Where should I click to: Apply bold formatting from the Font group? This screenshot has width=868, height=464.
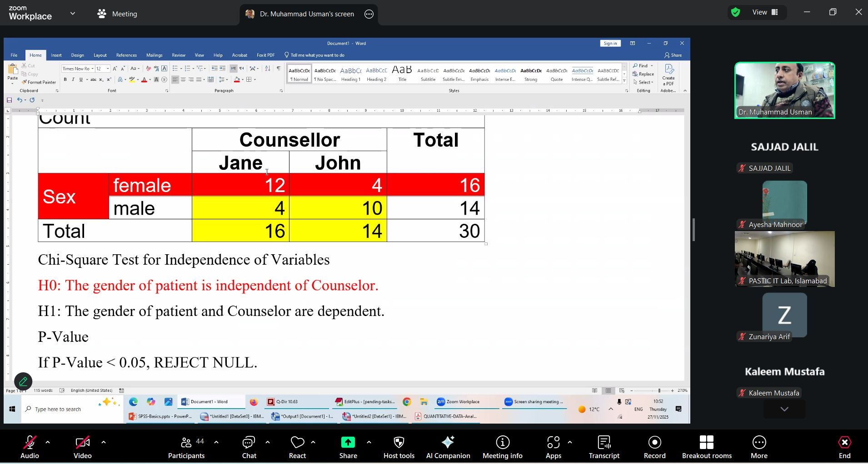point(65,79)
